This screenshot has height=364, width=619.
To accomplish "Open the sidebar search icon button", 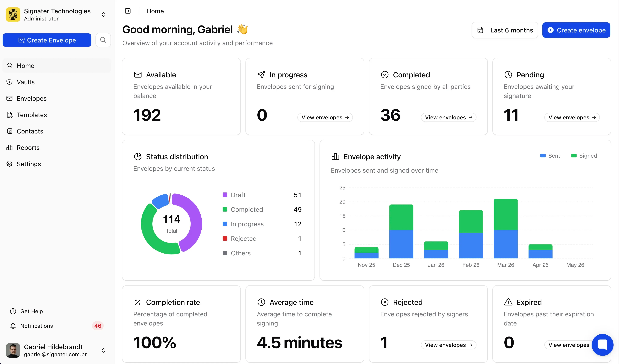I will 103,40.
